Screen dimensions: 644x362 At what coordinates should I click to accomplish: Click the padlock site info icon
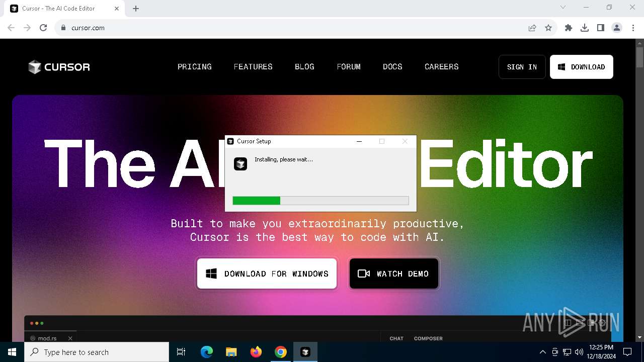coord(63,28)
